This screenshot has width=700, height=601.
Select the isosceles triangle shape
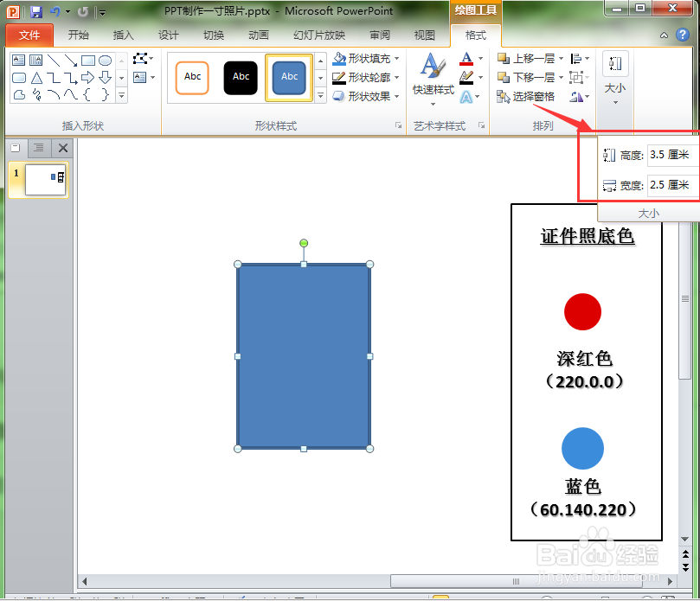(x=36, y=78)
